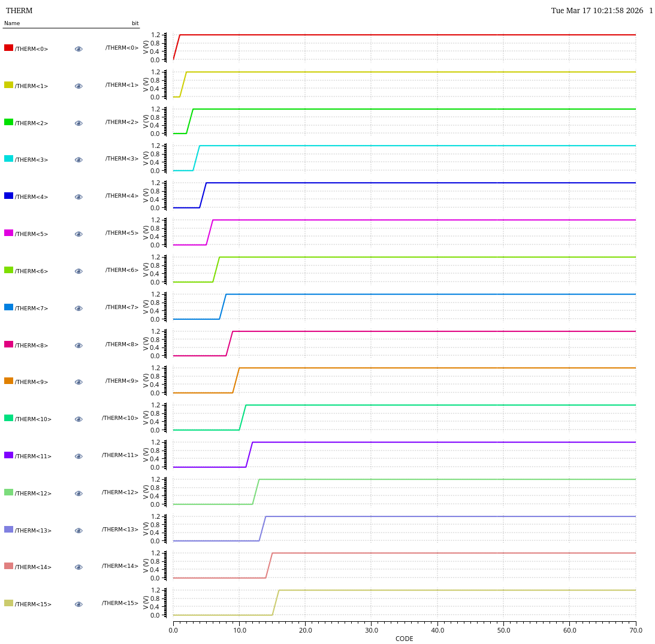Click the blue /THERM<4> color swatch

click(x=8, y=196)
